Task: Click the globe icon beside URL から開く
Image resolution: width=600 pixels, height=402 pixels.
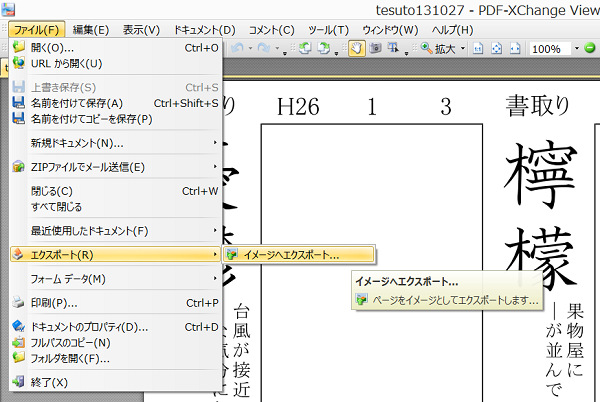Action: (18, 62)
